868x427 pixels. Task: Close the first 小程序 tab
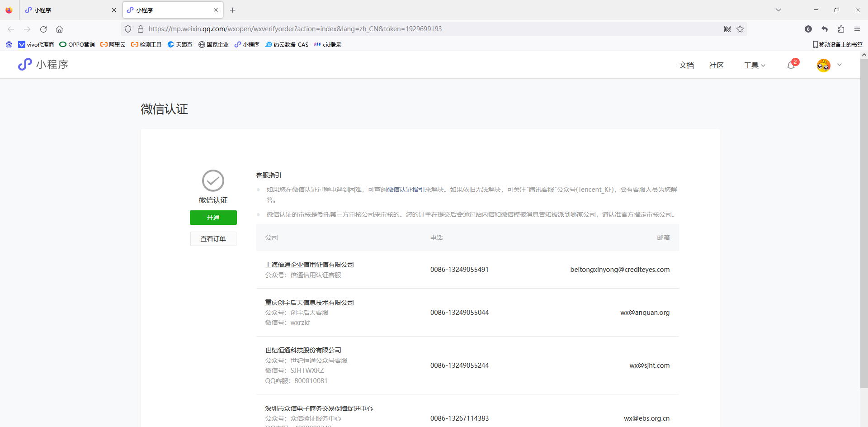point(114,10)
